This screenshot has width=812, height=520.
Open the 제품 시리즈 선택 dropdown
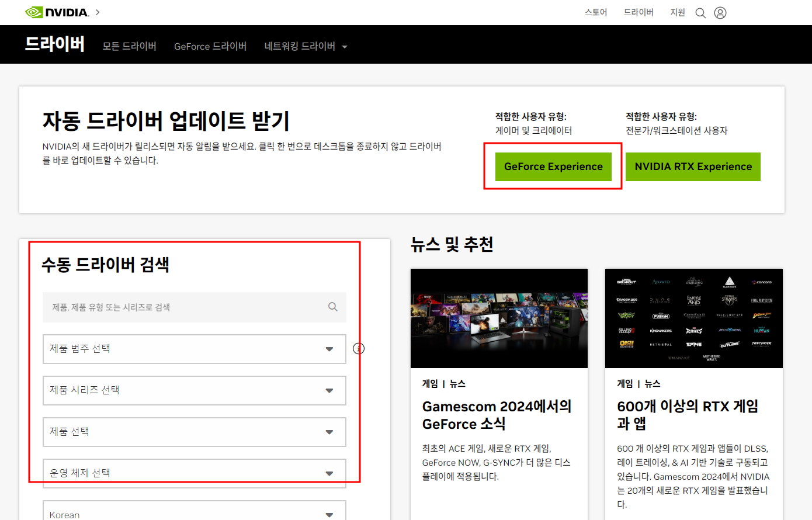[x=194, y=390]
